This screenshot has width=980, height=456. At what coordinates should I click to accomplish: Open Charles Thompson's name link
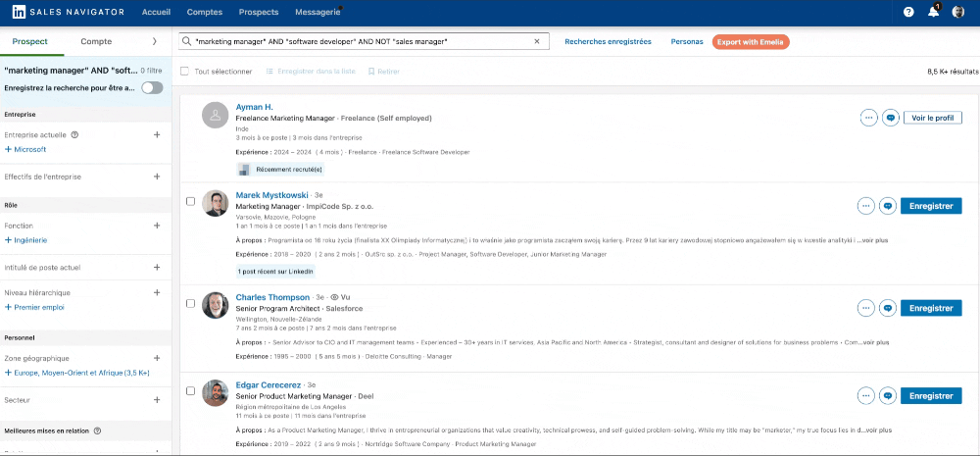point(272,297)
